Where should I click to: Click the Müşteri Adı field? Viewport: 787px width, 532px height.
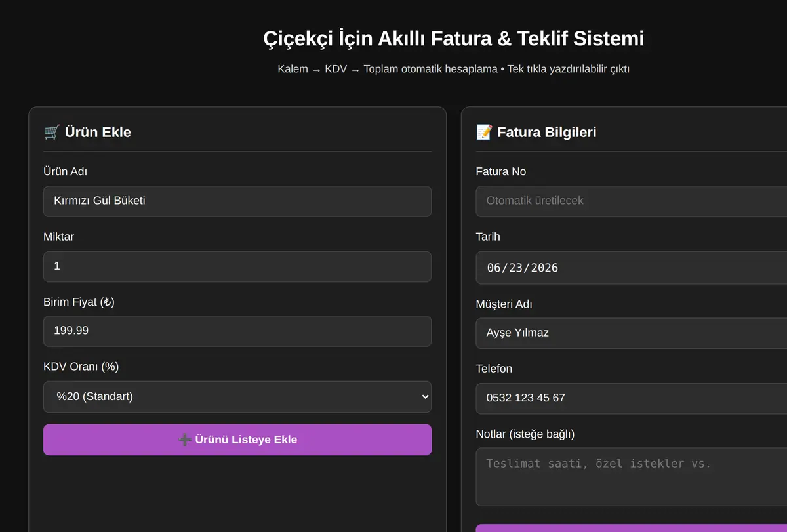coord(631,333)
